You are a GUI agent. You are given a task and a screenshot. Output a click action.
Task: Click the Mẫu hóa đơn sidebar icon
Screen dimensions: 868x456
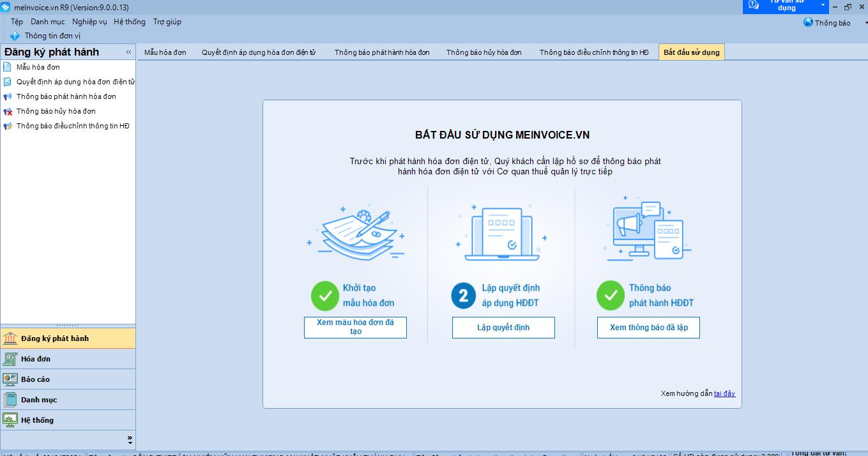[x=7, y=67]
